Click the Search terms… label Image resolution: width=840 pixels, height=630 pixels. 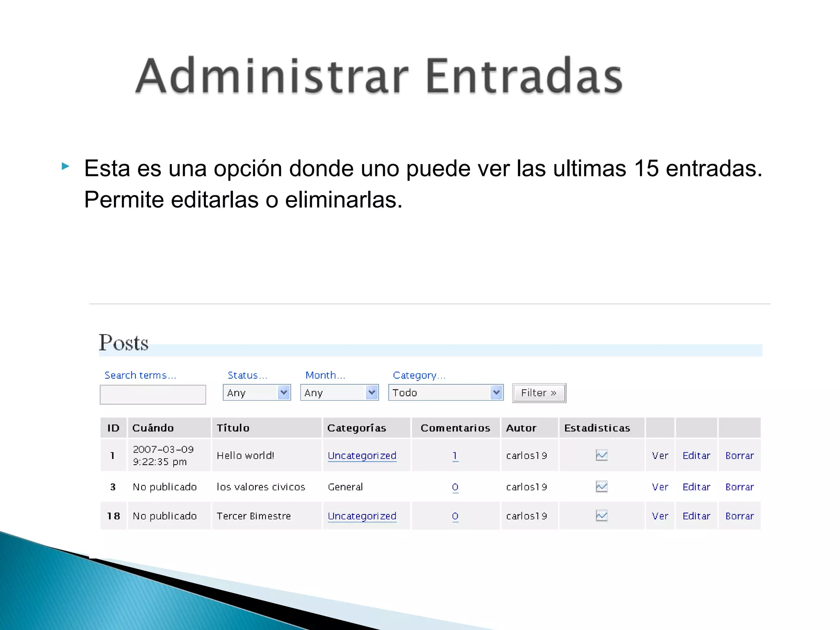click(x=140, y=375)
